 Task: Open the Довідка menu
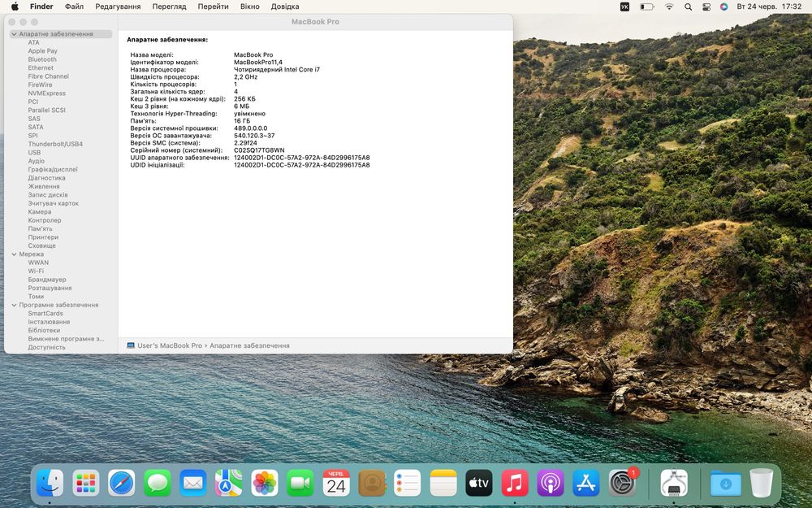pos(285,7)
